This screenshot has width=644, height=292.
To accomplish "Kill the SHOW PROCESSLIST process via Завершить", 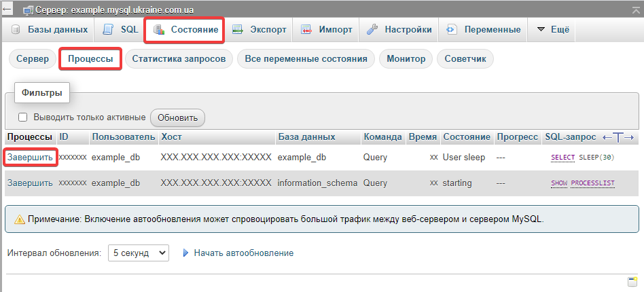I will tap(30, 183).
